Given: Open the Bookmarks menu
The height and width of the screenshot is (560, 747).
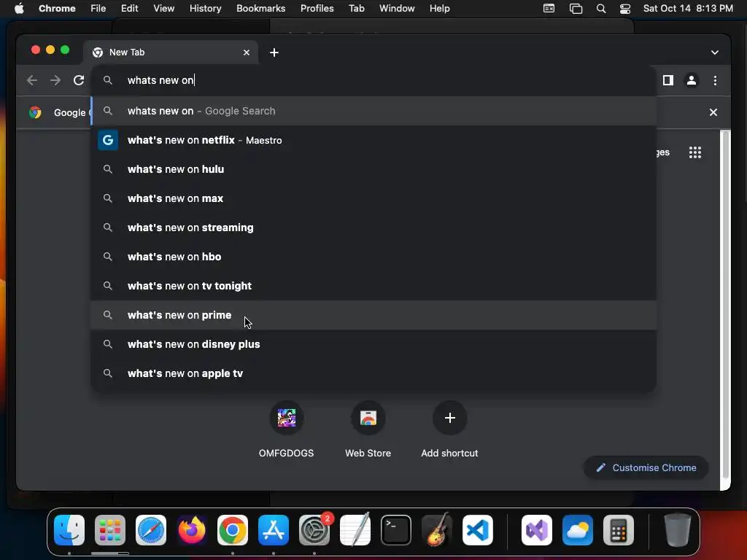Looking at the screenshot, I should 260,8.
